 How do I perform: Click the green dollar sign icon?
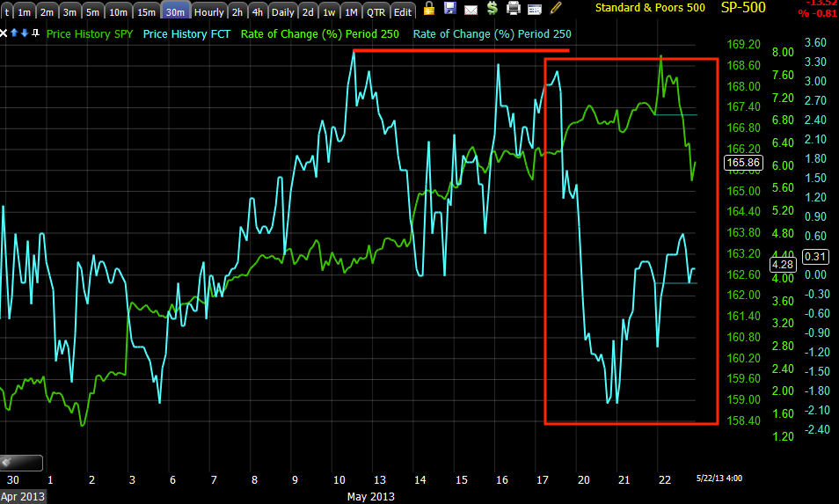(x=492, y=9)
